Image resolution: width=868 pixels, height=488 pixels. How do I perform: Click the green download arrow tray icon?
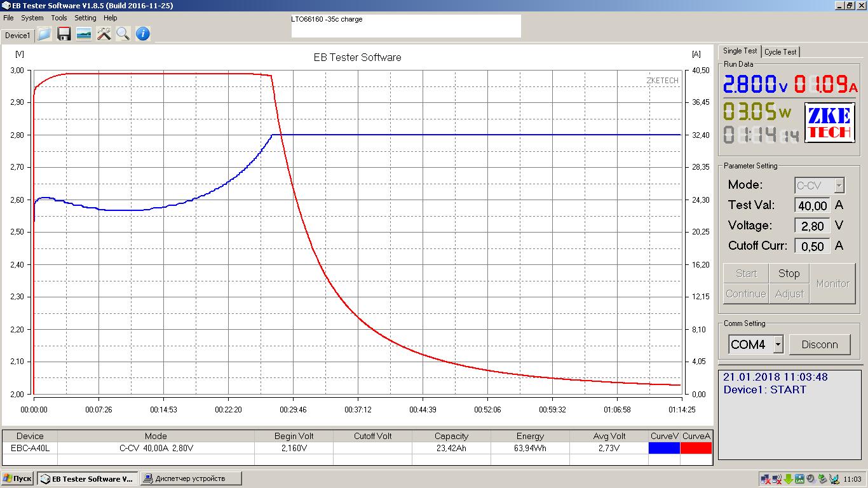click(788, 479)
